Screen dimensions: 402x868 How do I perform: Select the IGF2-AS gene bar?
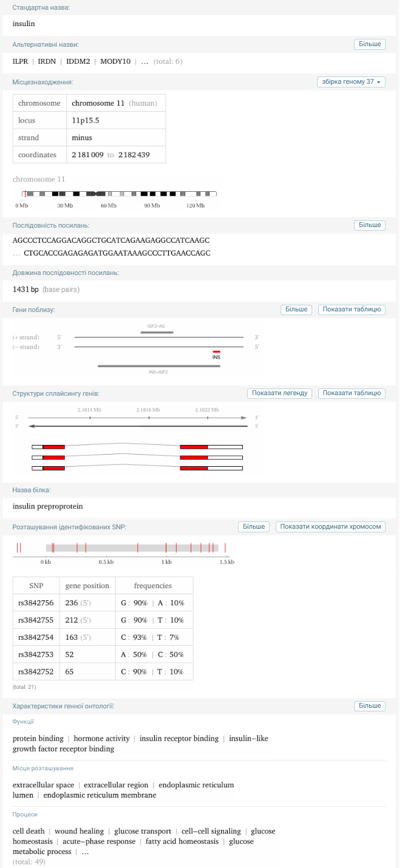[x=157, y=333]
